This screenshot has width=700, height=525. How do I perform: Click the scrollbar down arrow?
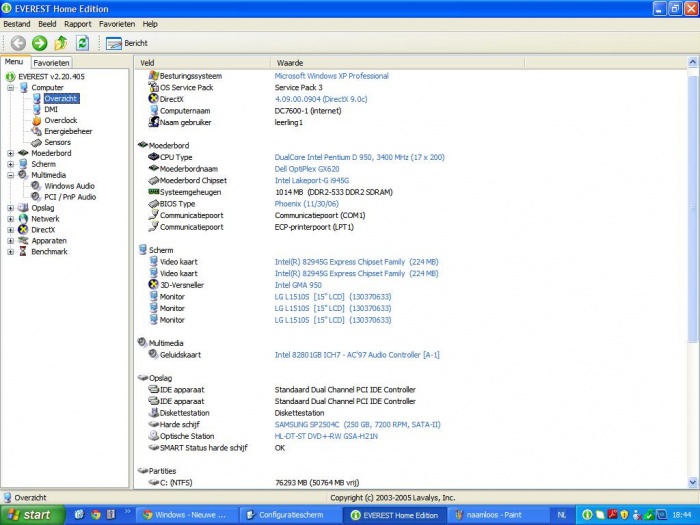(x=693, y=482)
